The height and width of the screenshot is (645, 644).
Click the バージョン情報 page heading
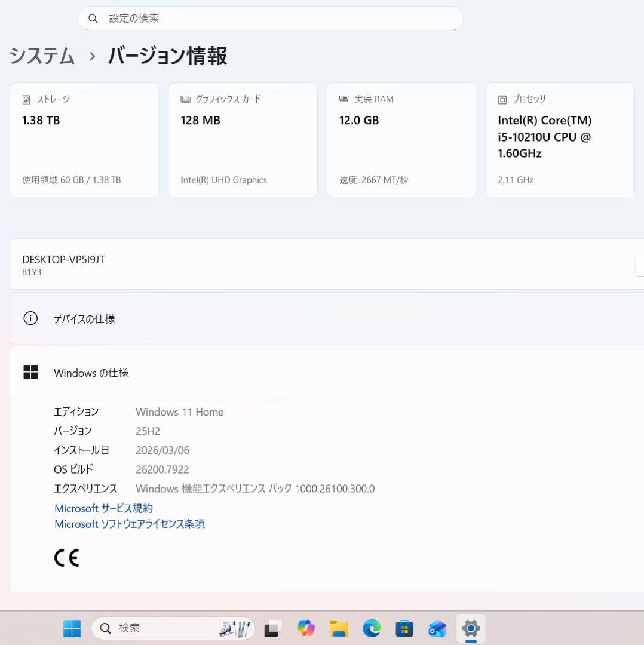tap(167, 56)
